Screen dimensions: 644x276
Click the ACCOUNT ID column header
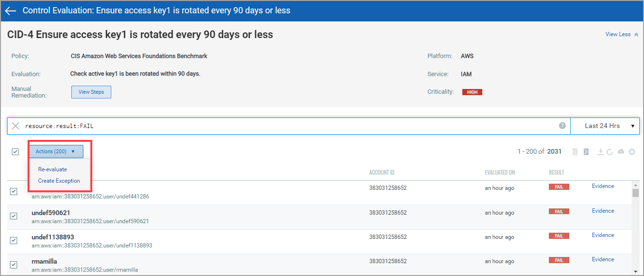point(382,172)
